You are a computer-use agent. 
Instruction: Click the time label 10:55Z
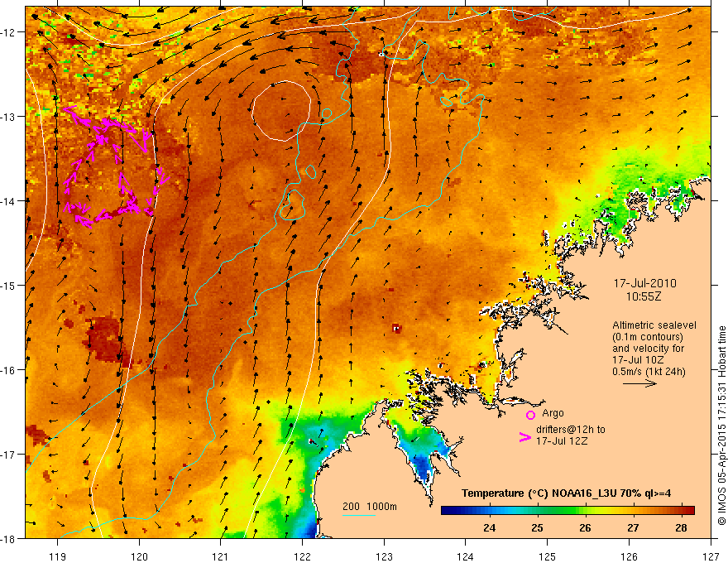pyautogui.click(x=644, y=296)
